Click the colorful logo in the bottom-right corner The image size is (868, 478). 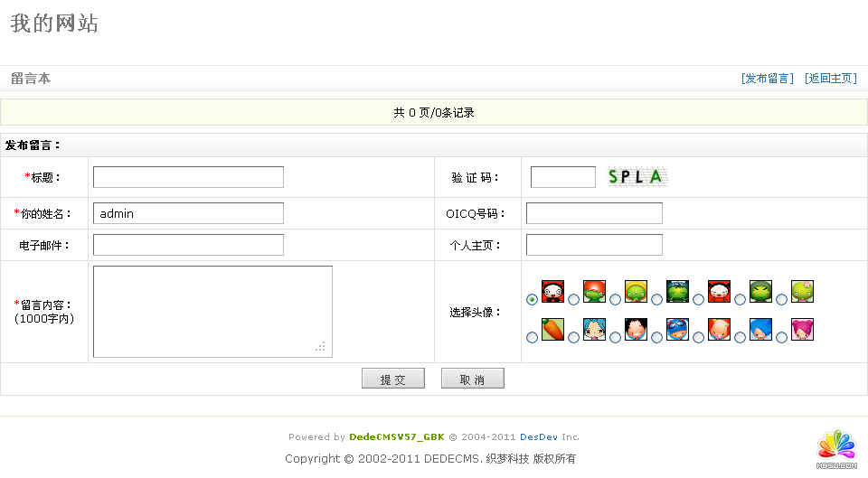tap(836, 445)
